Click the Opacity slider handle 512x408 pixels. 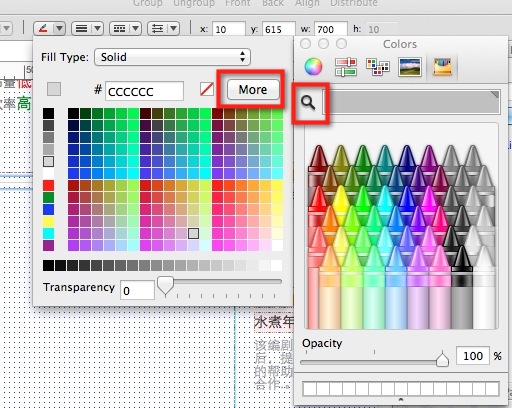pos(442,359)
